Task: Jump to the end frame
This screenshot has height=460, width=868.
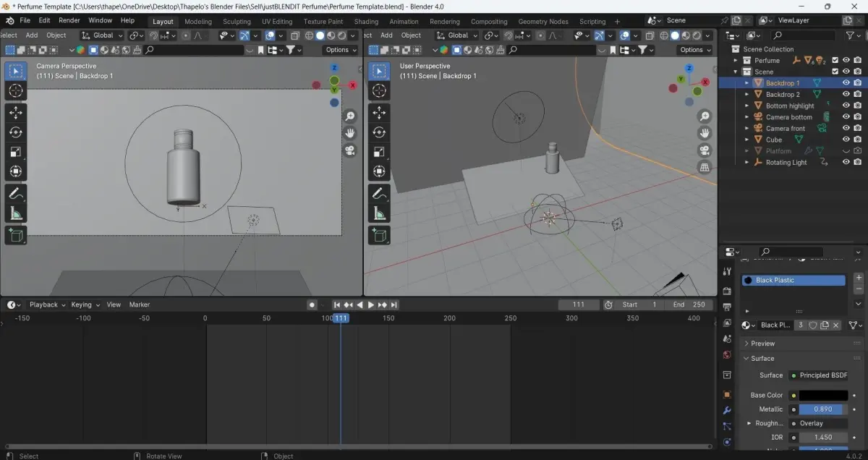Action: tap(394, 304)
